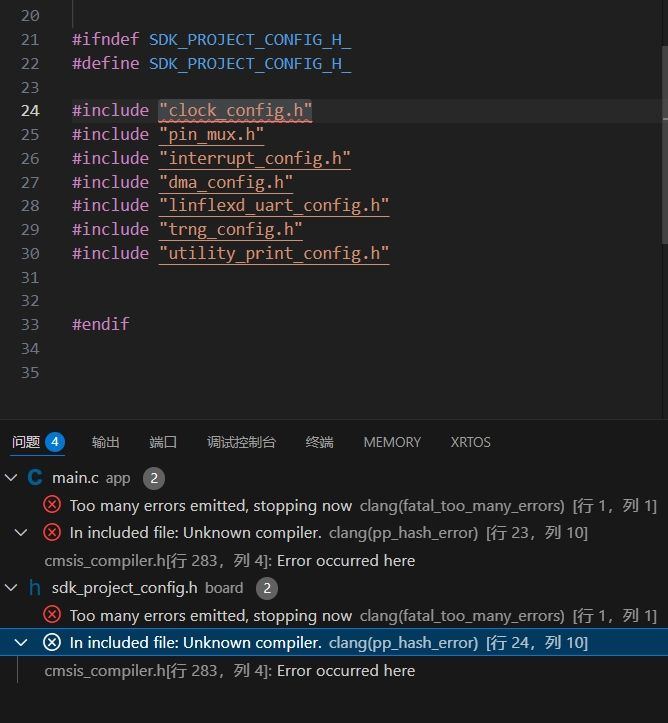Click the h file icon beside sdk_project_config.h
This screenshot has width=668, height=723.
click(x=35, y=588)
